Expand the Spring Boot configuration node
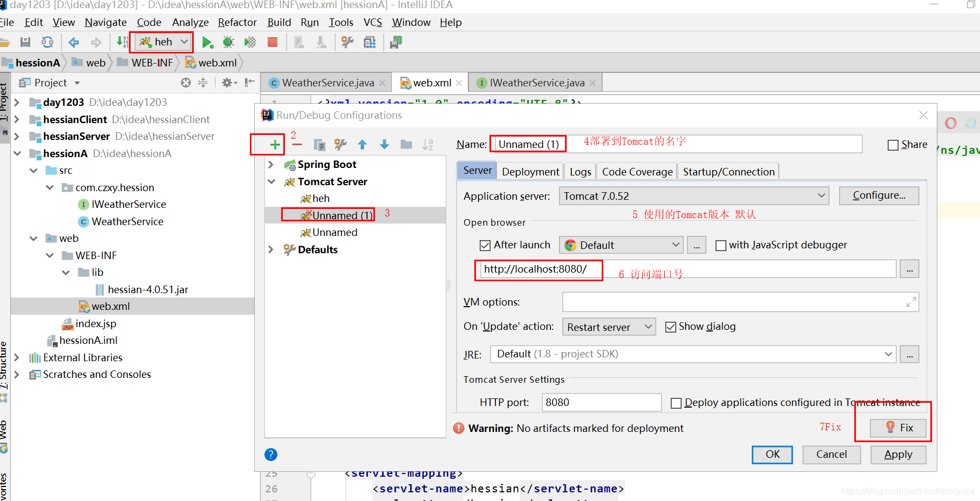The width and height of the screenshot is (980, 501). tap(271, 165)
